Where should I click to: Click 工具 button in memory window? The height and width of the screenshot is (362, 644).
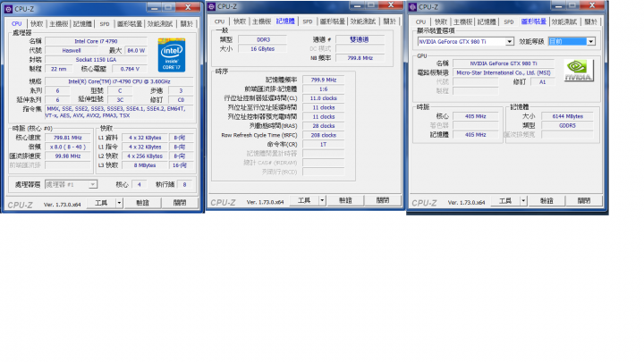pyautogui.click(x=304, y=201)
